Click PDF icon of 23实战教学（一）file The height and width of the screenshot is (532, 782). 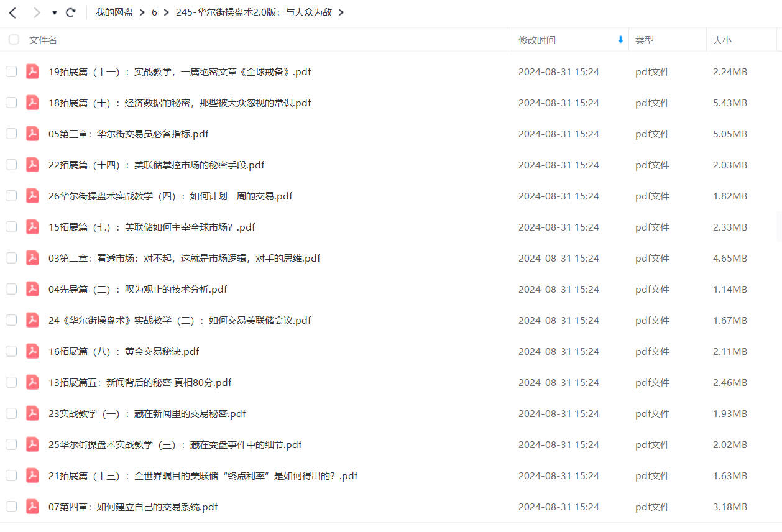32,413
